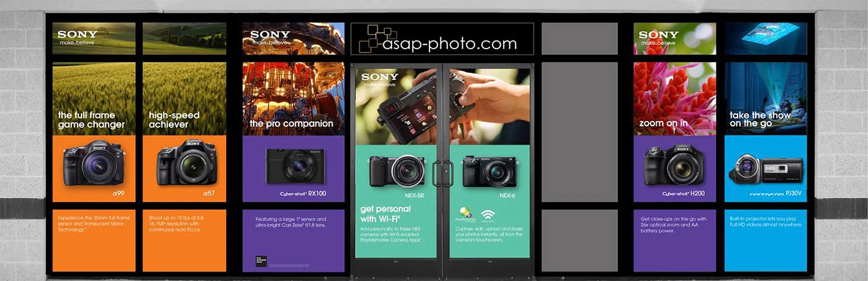The height and width of the screenshot is (281, 868).
Task: Click the 'NEX-5R' label
Action: [x=414, y=195]
